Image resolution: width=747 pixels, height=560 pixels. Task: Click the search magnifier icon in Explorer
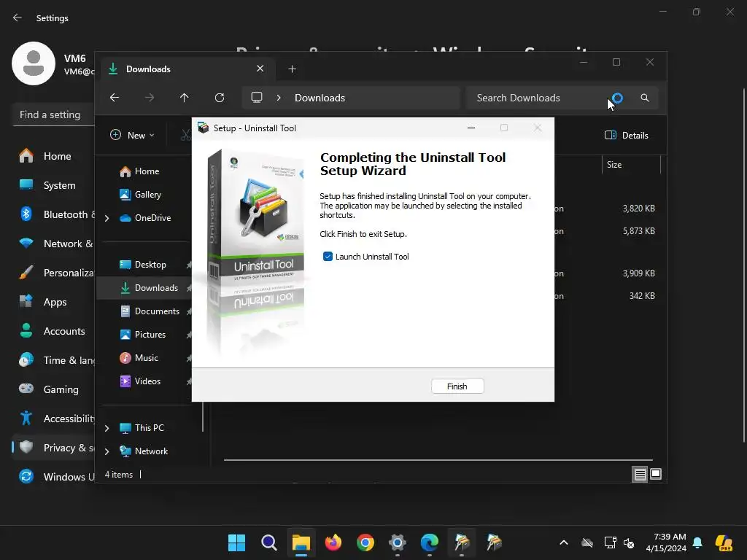(x=645, y=98)
